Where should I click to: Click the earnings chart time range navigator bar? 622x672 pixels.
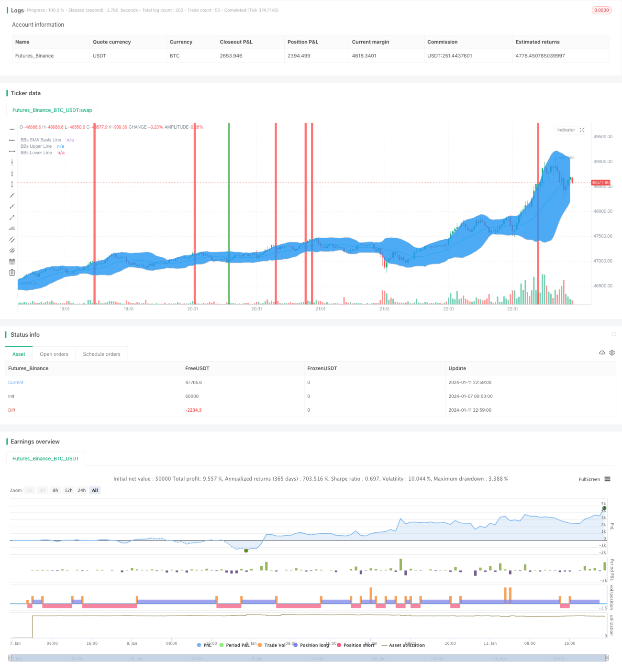[x=308, y=658]
